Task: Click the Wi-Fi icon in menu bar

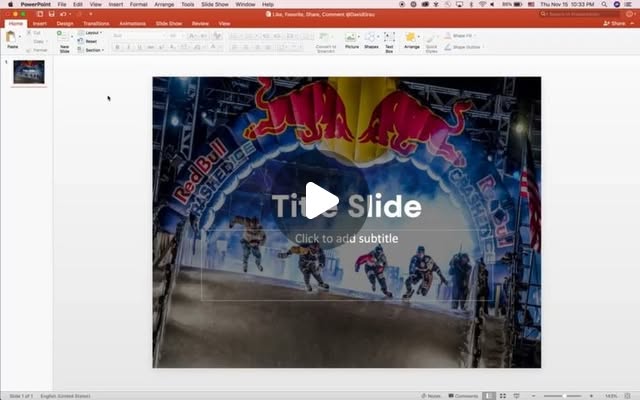Action: 482,4
